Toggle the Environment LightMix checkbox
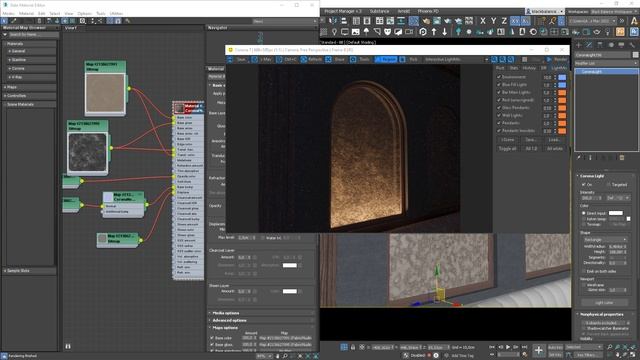This screenshot has height=360, width=640. (499, 77)
